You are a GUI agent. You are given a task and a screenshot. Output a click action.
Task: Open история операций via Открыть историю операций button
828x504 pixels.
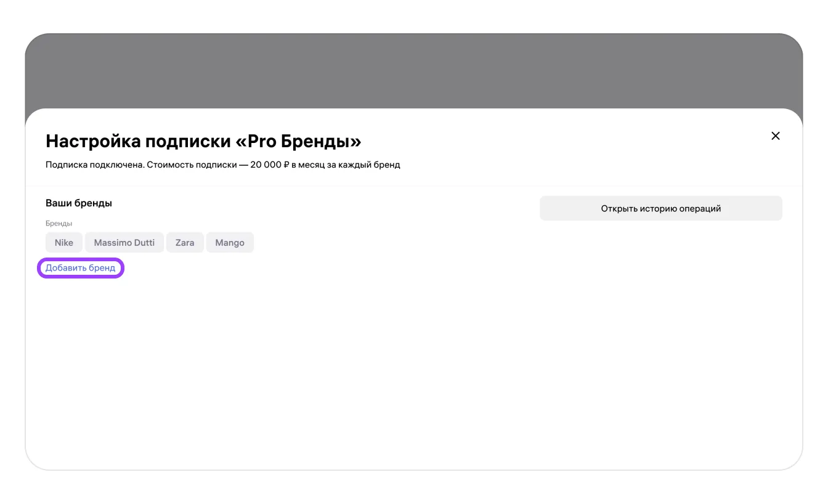tap(661, 208)
